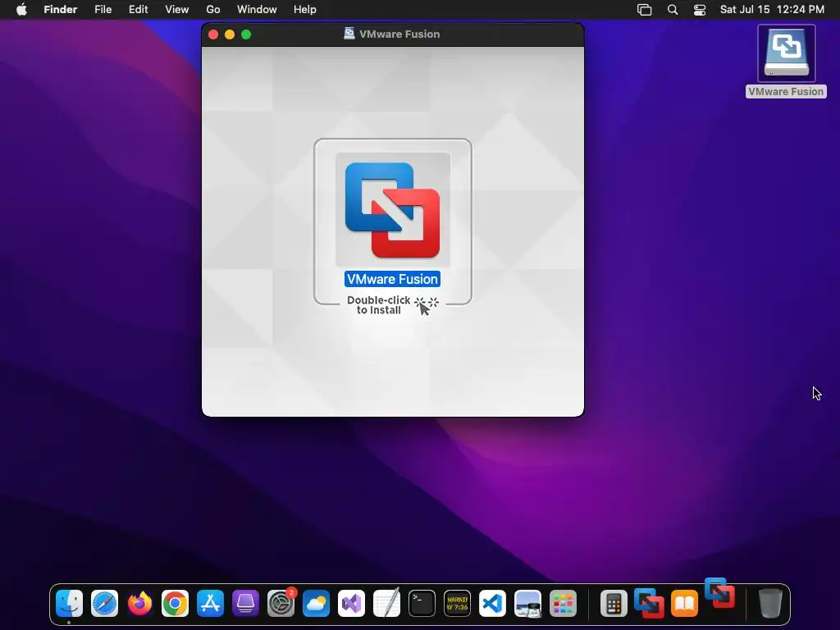Select the VMware Fusion installer app icon
This screenshot has height=630, width=840.
pyautogui.click(x=393, y=209)
